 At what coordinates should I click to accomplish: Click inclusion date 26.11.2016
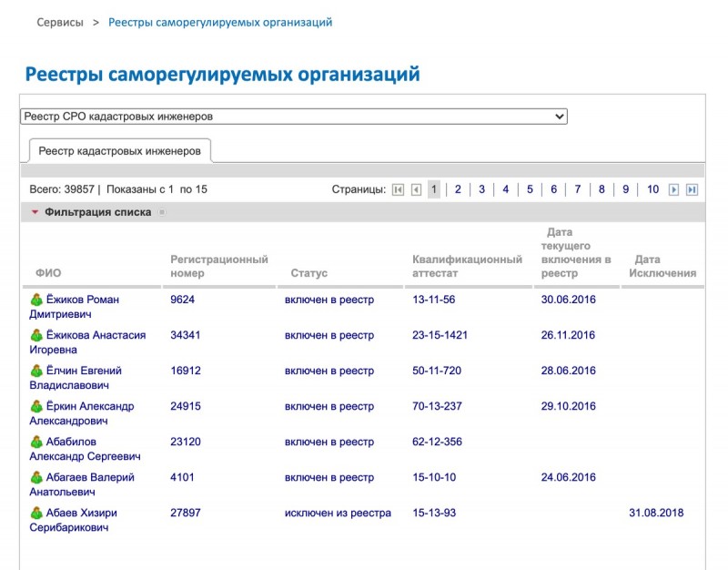coord(568,335)
